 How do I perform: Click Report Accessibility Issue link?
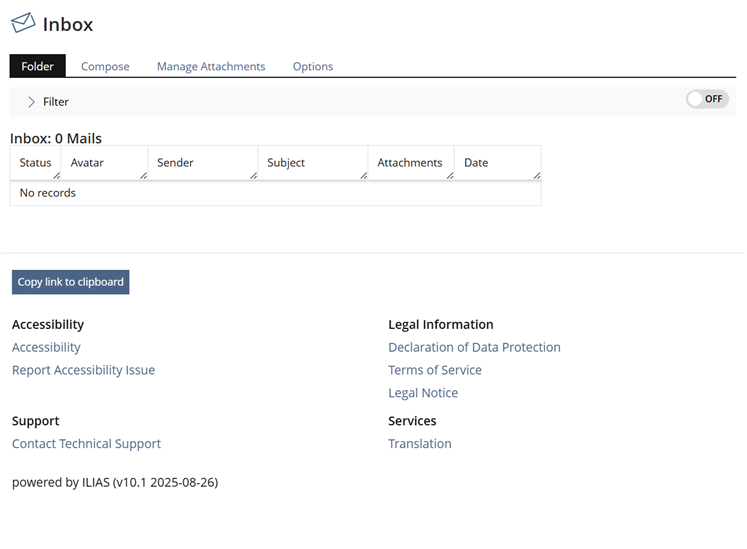[83, 370]
